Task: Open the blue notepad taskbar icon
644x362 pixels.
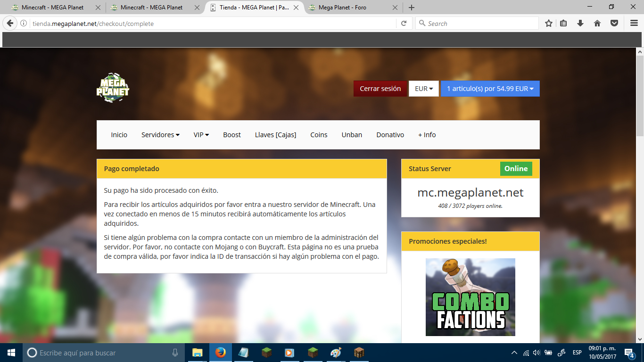Action: click(243, 353)
